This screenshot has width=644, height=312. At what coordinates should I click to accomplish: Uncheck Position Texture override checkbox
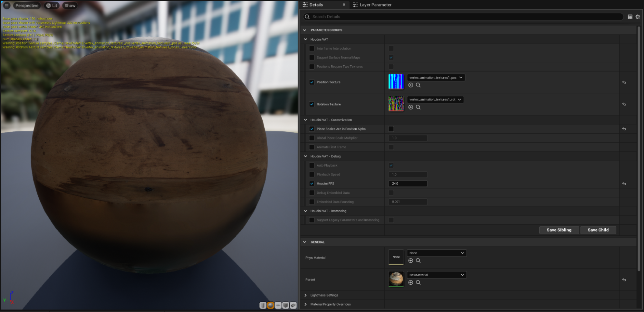[312, 82]
